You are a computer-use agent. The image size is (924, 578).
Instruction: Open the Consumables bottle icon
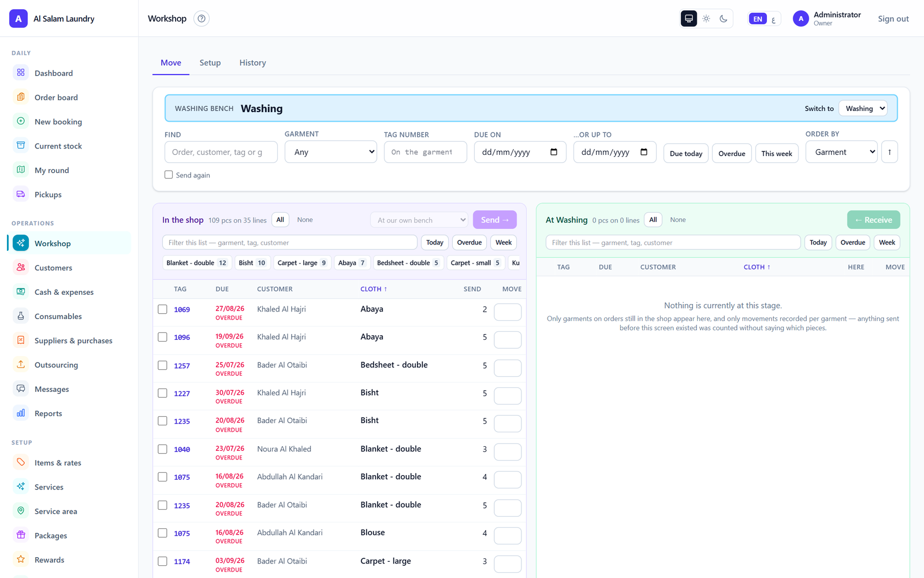click(21, 316)
